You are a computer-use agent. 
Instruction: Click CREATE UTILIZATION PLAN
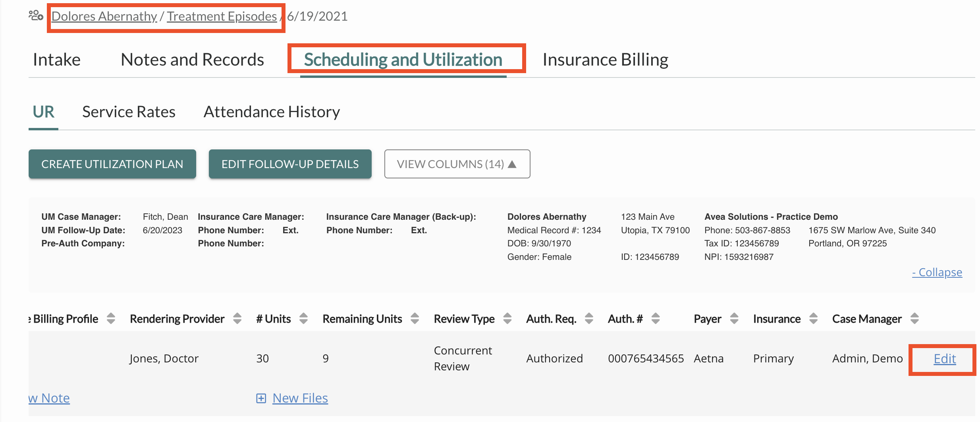tap(112, 164)
